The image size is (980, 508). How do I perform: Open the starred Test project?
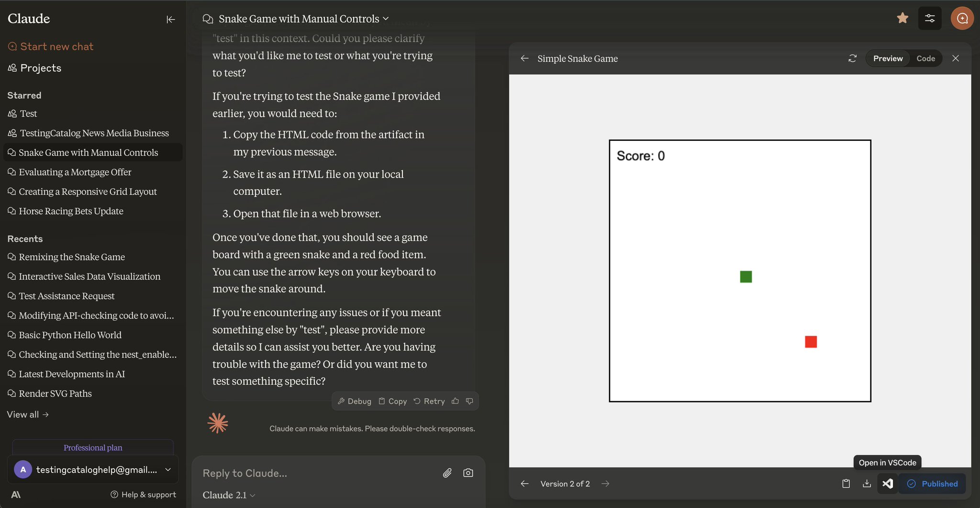click(x=93, y=113)
